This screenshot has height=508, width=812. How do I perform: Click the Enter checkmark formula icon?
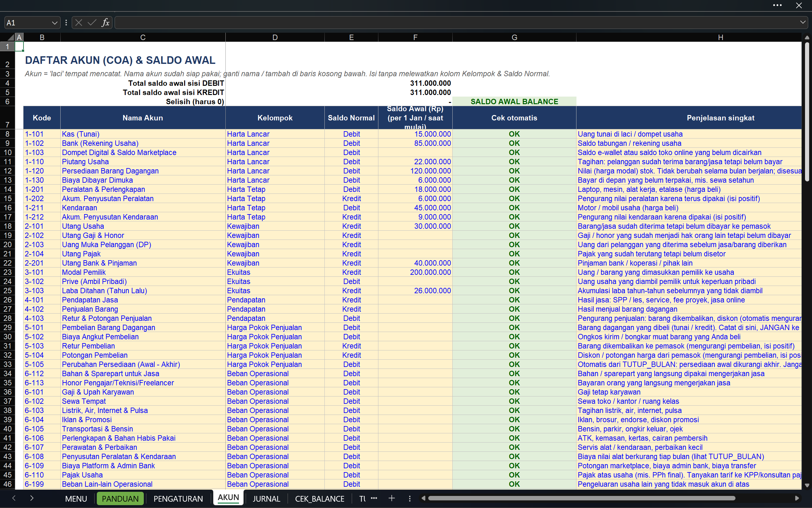tap(92, 23)
